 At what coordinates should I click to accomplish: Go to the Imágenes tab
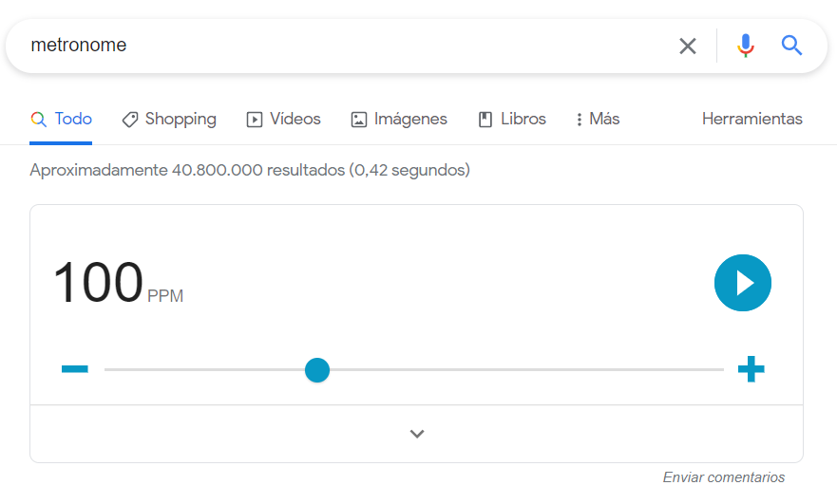399,120
